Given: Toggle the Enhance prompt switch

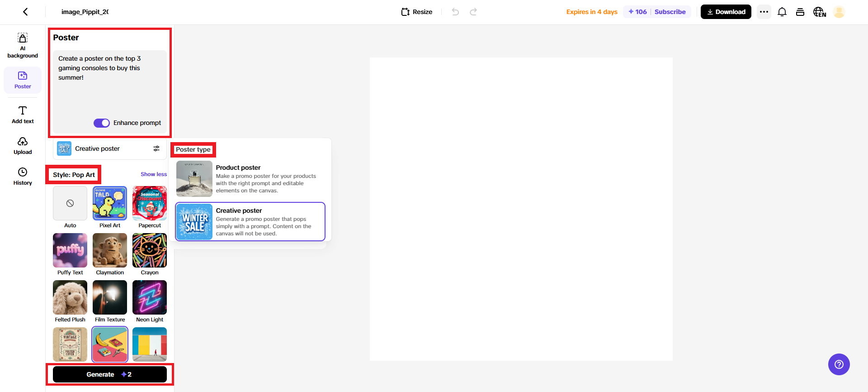Looking at the screenshot, I should point(102,123).
